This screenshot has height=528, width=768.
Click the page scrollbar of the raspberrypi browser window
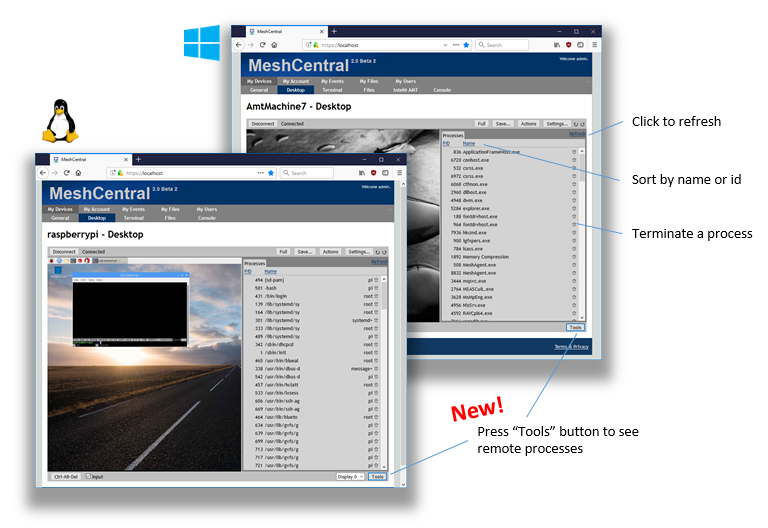tap(403, 335)
